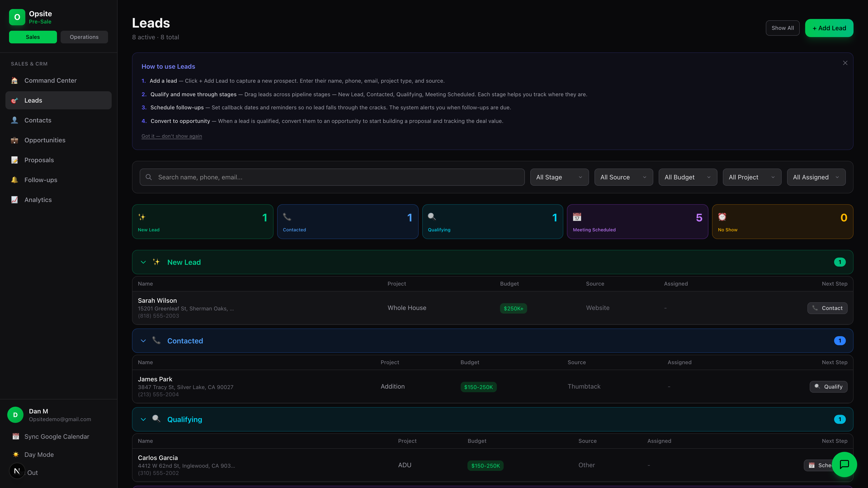Image resolution: width=868 pixels, height=488 pixels.
Task: Select the Meeting Scheduled stage card
Action: pyautogui.click(x=637, y=221)
